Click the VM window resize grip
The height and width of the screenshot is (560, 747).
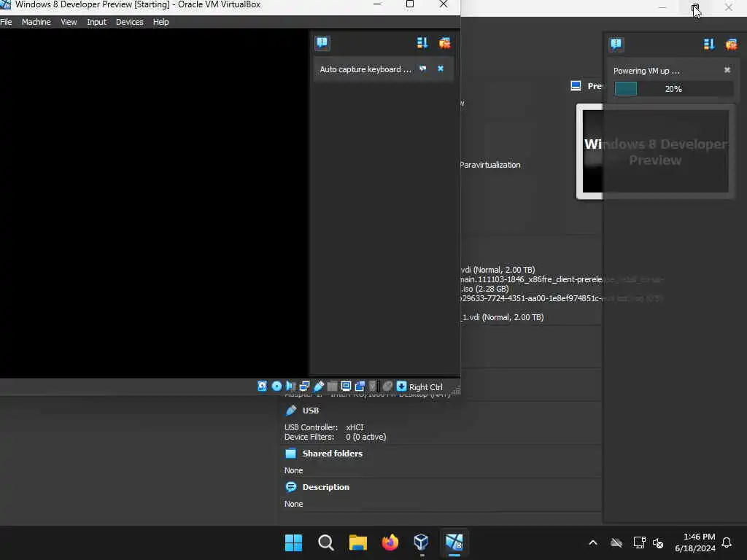click(455, 391)
